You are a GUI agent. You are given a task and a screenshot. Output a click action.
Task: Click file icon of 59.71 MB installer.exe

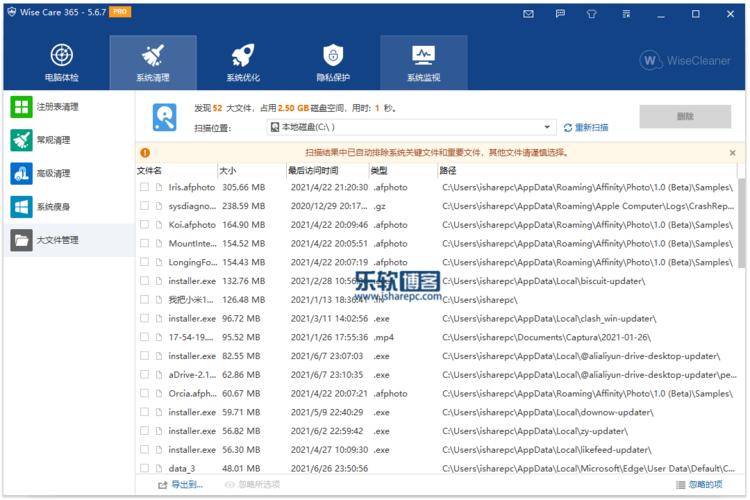(x=159, y=412)
